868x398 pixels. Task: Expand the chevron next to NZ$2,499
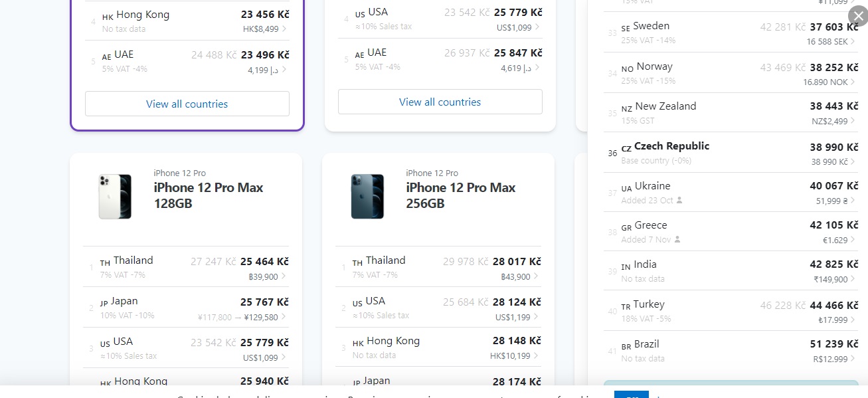pos(853,121)
